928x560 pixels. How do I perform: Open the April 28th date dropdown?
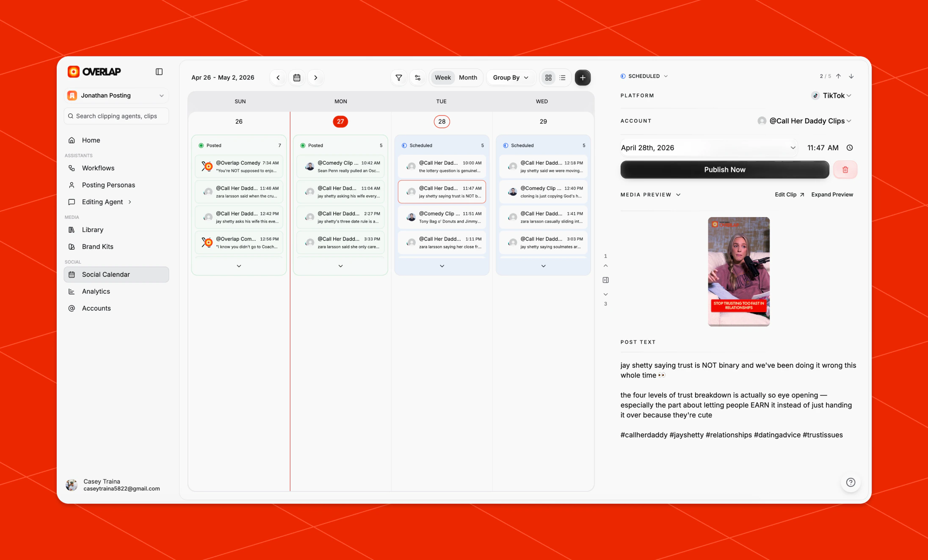709,148
